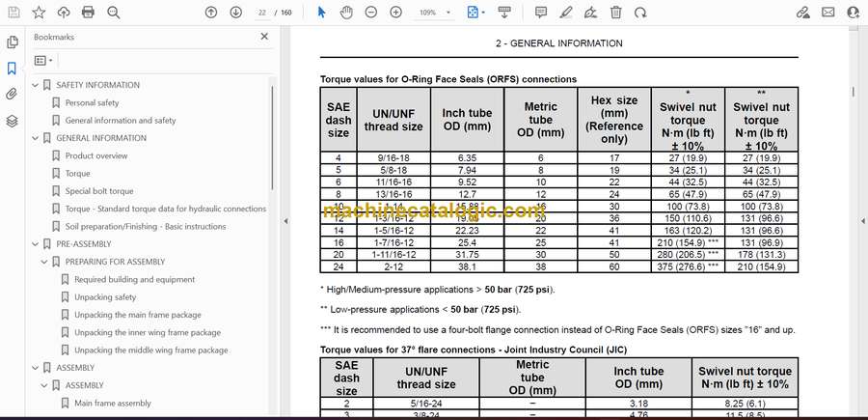Click the page number field showing 22
The image size is (868, 420).
[262, 13]
